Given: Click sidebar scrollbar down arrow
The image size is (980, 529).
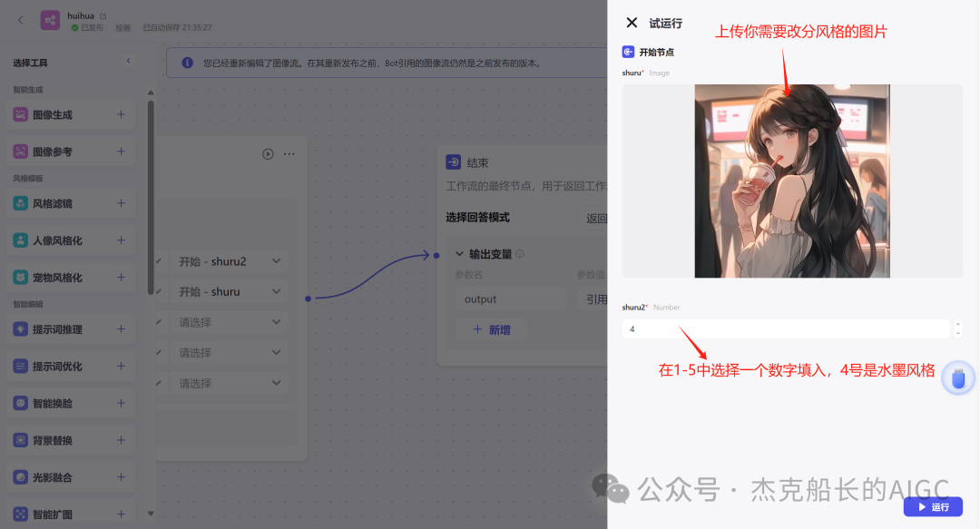Looking at the screenshot, I should pos(151,514).
